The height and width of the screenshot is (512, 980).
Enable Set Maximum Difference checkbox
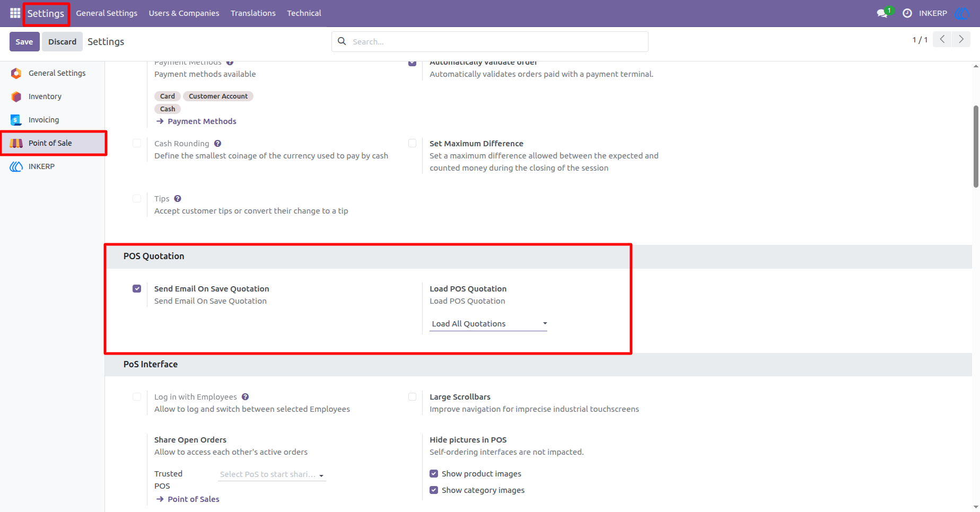point(412,143)
